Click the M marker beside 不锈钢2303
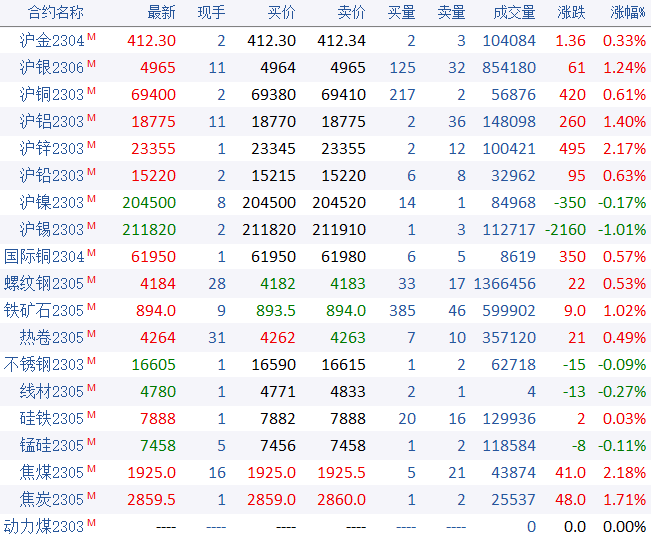651x536 pixels. 92,360
